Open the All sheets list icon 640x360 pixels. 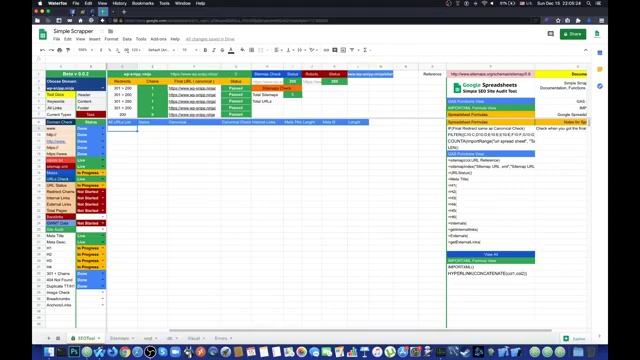tap(58, 338)
